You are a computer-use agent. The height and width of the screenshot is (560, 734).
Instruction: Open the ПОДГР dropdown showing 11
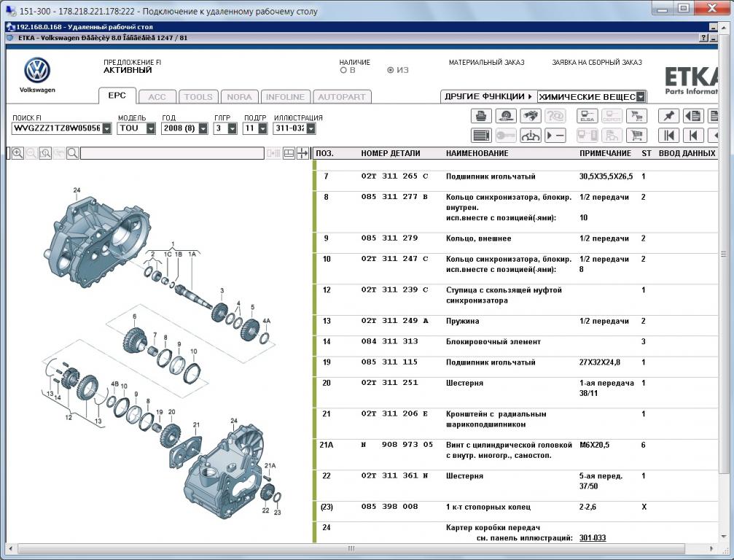pos(262,128)
